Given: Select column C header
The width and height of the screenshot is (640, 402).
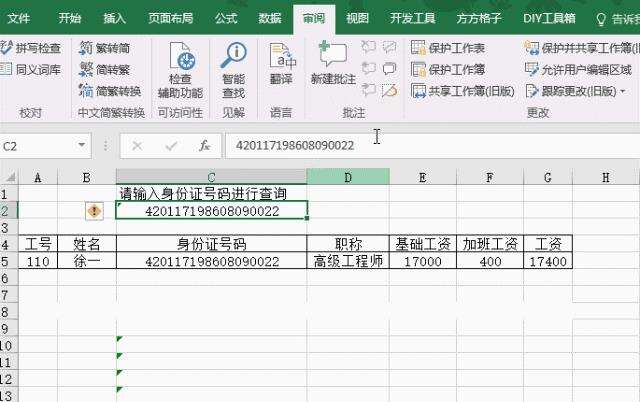Looking at the screenshot, I should tap(211, 178).
